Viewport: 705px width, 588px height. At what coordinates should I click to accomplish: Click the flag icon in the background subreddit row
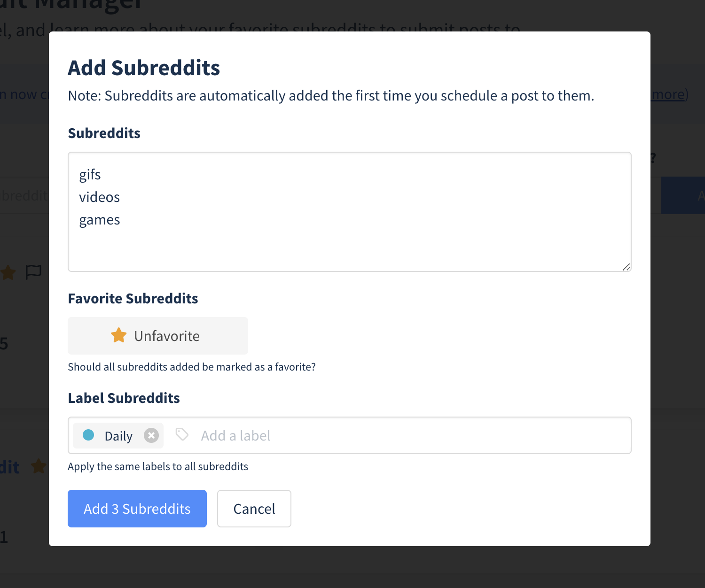pos(33,272)
